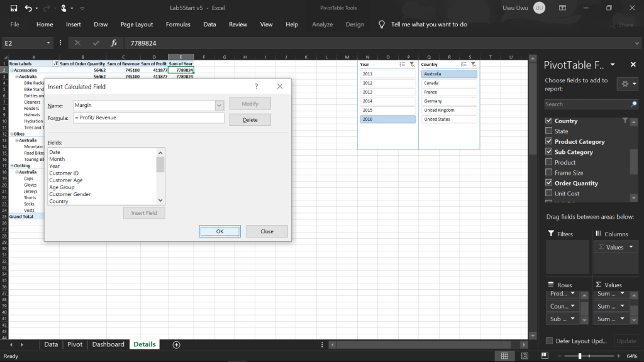The height and width of the screenshot is (362, 644).
Task: Toggle multi-select on the Country slicer
Action: coord(464,64)
